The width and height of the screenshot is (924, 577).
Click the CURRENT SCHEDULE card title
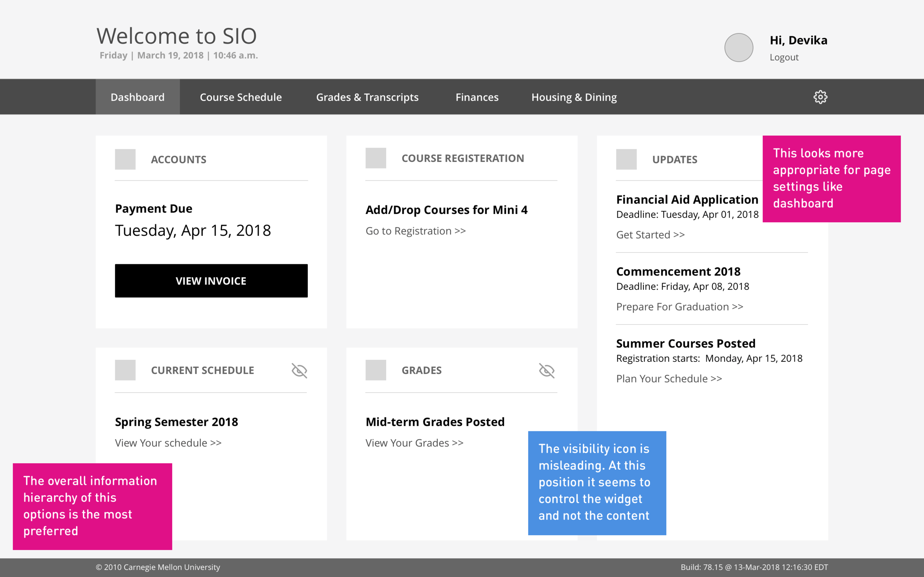coord(203,370)
